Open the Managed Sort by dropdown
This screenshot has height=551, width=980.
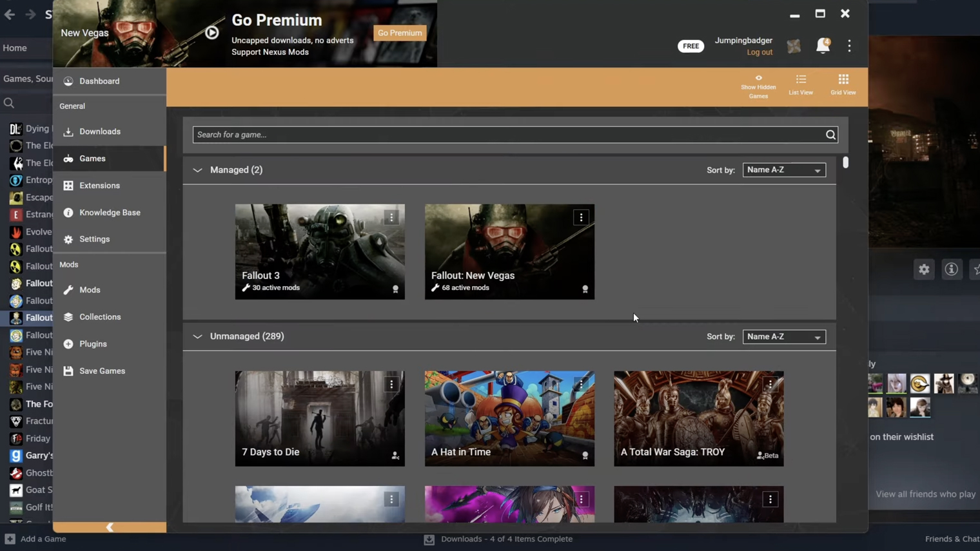pyautogui.click(x=784, y=170)
